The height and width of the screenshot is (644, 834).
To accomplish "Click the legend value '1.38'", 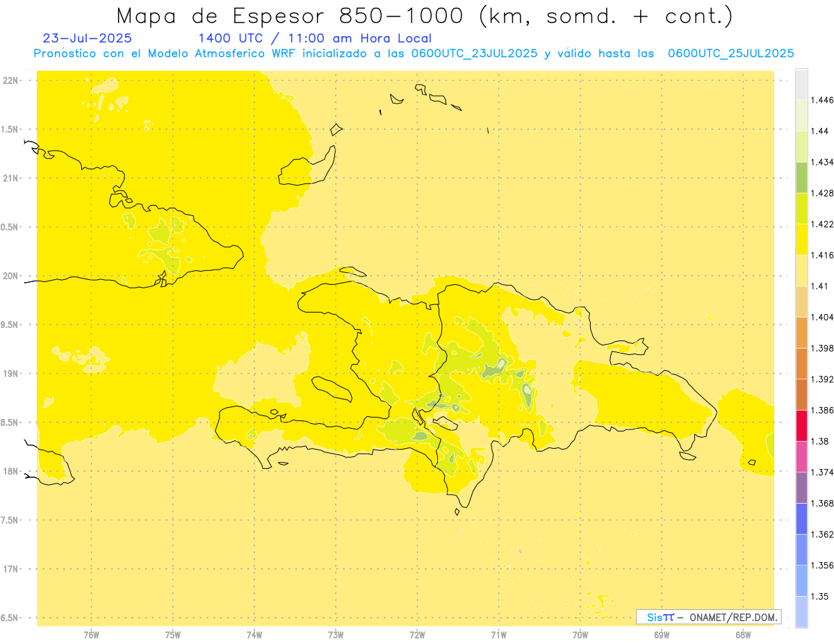I will point(820,441).
